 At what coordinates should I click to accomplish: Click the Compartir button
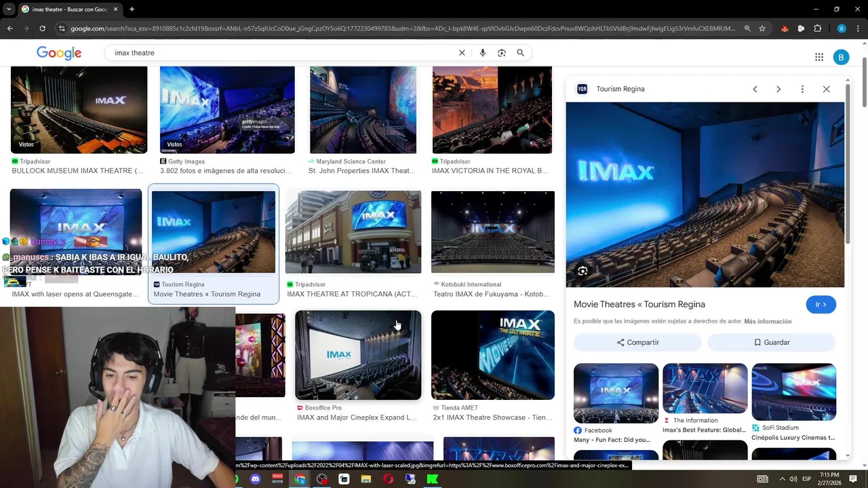tap(637, 342)
